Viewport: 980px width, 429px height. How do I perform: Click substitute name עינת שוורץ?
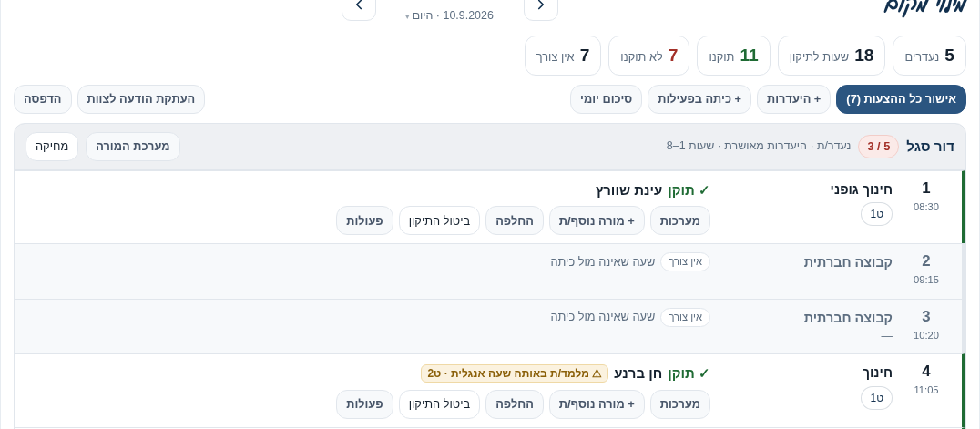(x=628, y=190)
